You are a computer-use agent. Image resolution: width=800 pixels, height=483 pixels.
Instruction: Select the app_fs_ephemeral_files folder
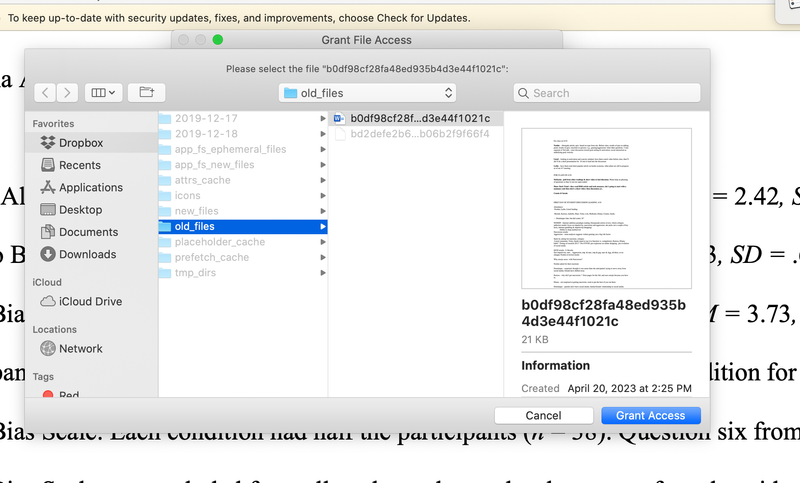(x=243, y=149)
